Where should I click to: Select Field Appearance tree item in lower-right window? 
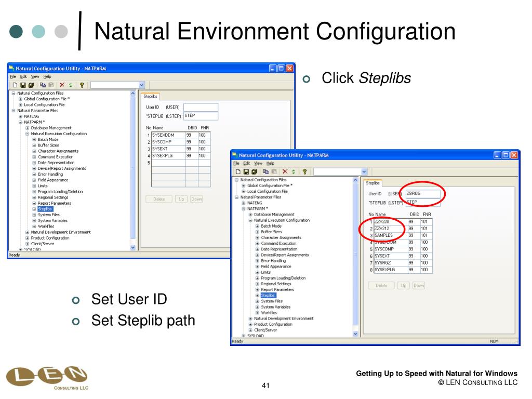click(x=276, y=267)
